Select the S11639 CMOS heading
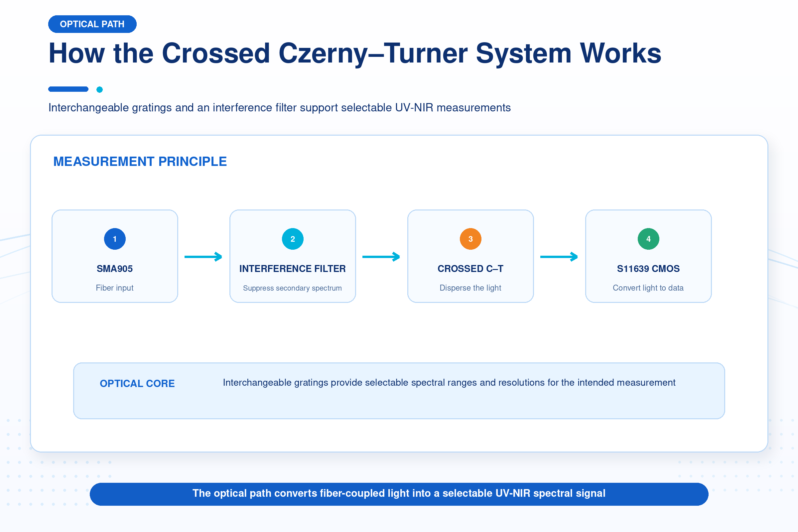 pyautogui.click(x=648, y=269)
